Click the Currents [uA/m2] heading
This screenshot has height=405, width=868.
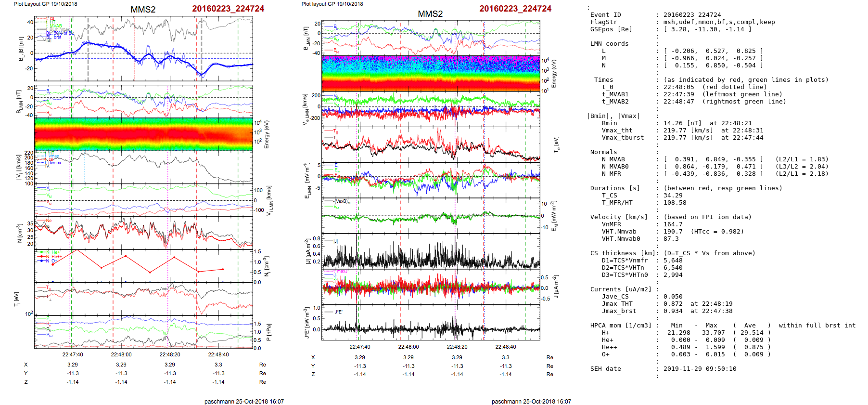click(621, 289)
